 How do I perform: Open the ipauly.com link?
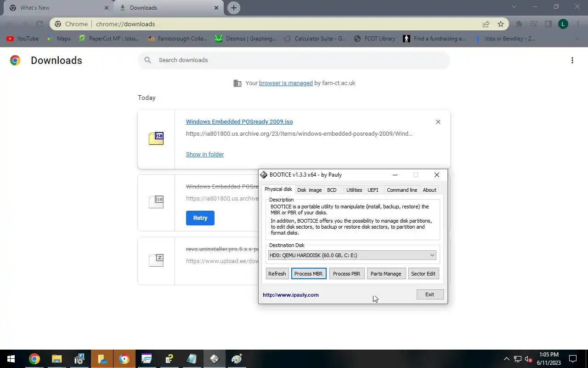291,295
